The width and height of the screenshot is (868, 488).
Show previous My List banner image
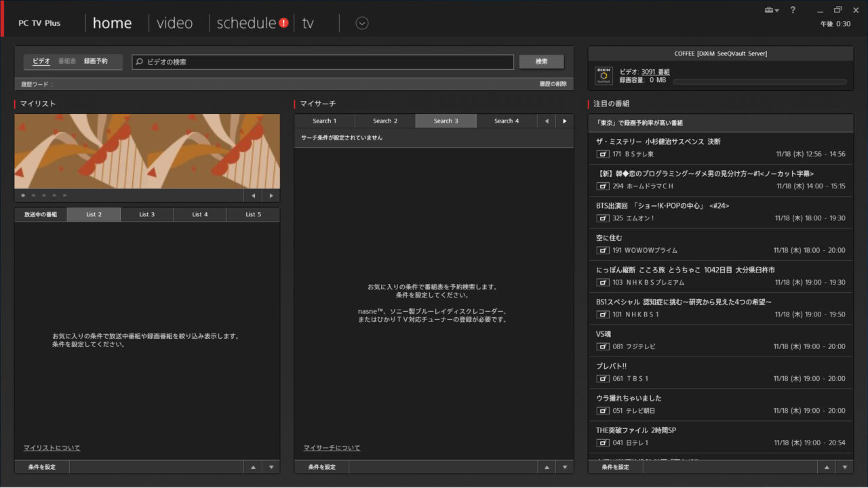click(x=254, y=196)
